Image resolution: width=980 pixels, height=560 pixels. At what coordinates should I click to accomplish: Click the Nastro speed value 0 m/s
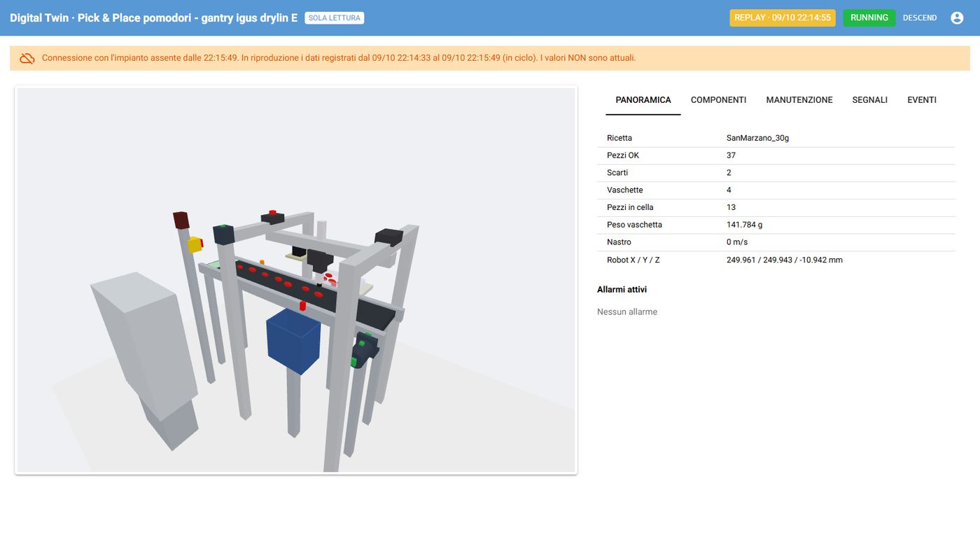pos(737,242)
